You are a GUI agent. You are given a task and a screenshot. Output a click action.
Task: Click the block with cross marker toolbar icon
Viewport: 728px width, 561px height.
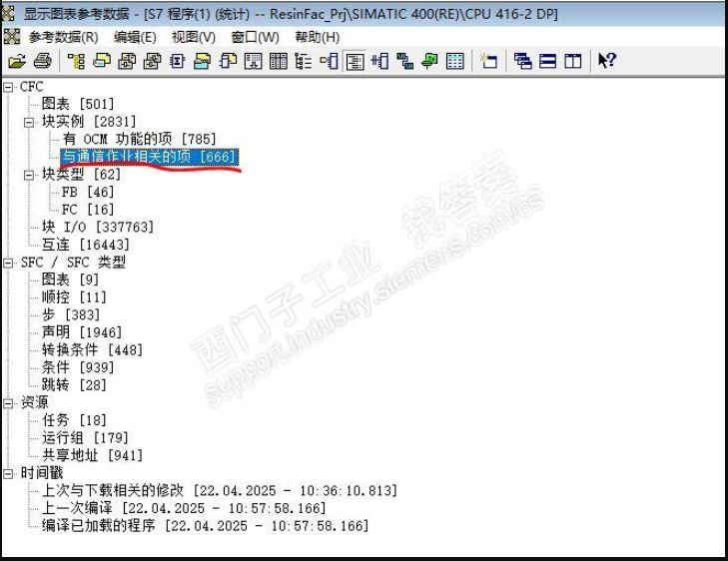pos(379,61)
